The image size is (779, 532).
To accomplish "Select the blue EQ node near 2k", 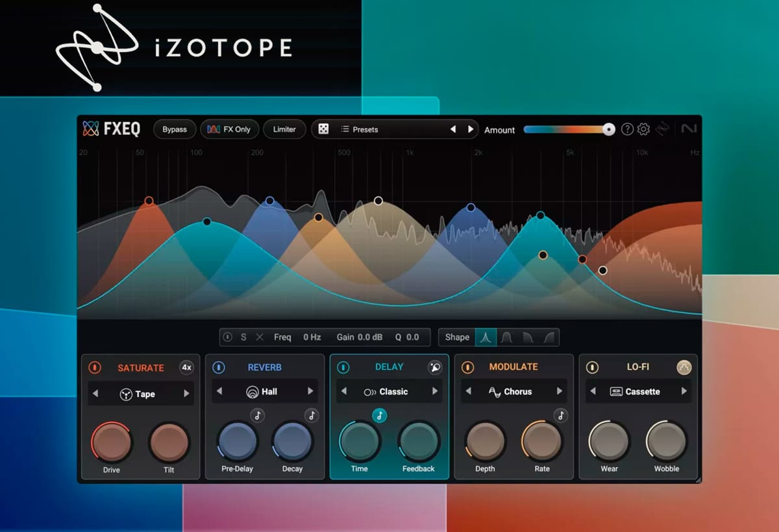I will coord(471,208).
